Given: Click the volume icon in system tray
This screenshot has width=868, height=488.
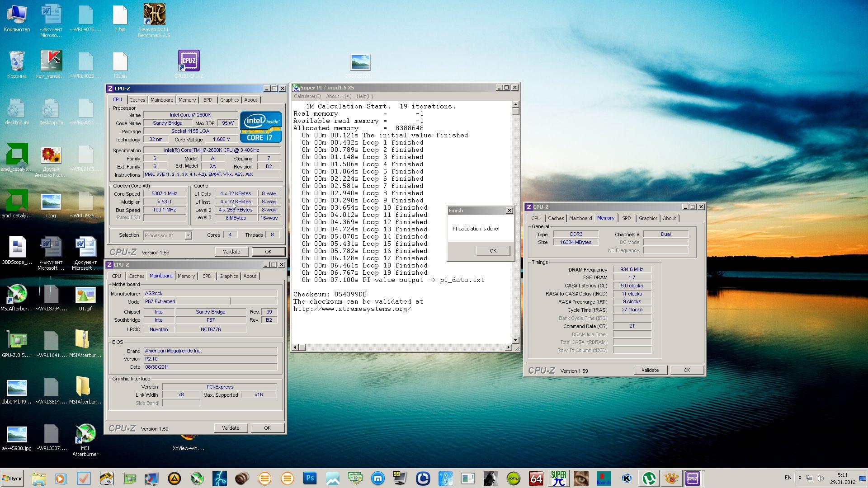Looking at the screenshot, I should click(x=820, y=478).
